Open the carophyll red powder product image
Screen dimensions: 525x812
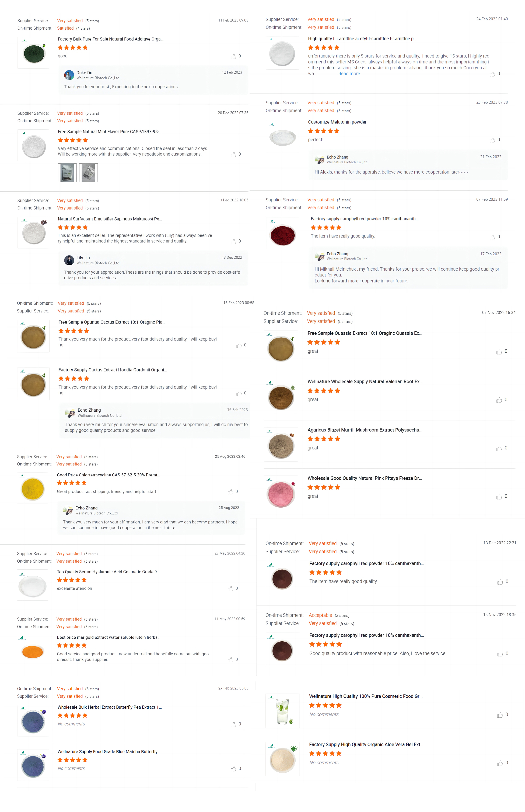[x=282, y=233]
